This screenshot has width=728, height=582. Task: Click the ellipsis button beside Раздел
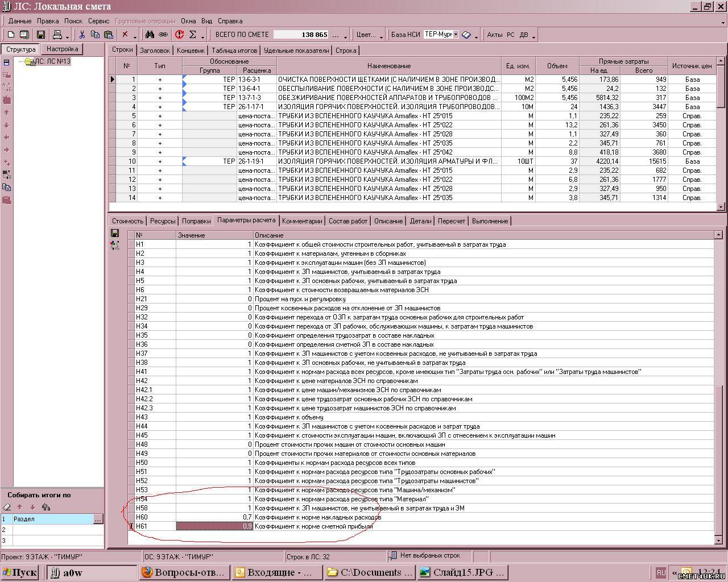[98, 519]
